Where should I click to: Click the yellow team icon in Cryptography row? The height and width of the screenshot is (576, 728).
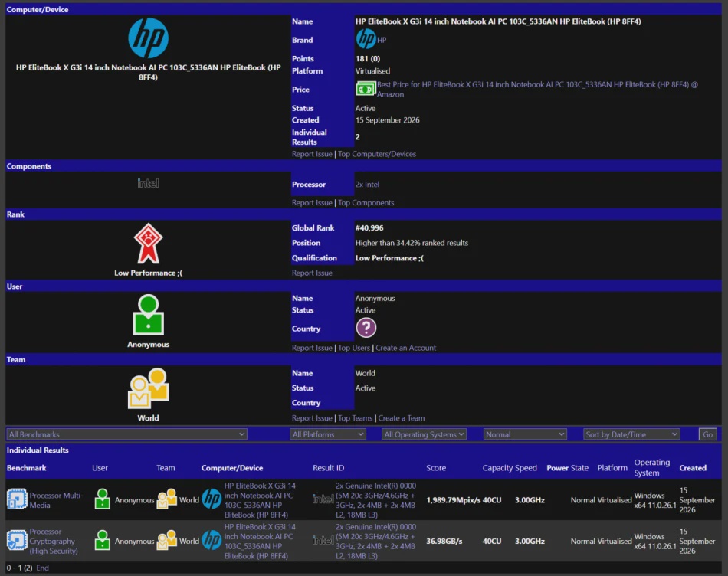[x=167, y=540]
